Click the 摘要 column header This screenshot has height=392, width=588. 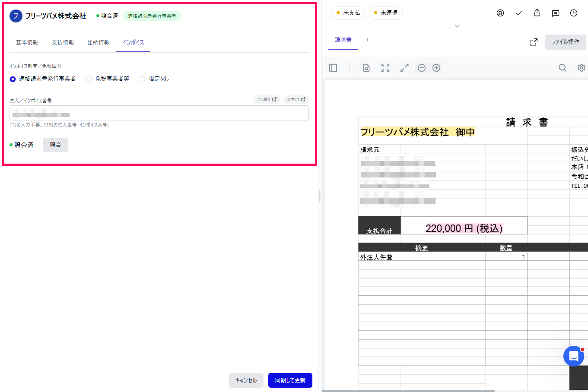(x=422, y=248)
